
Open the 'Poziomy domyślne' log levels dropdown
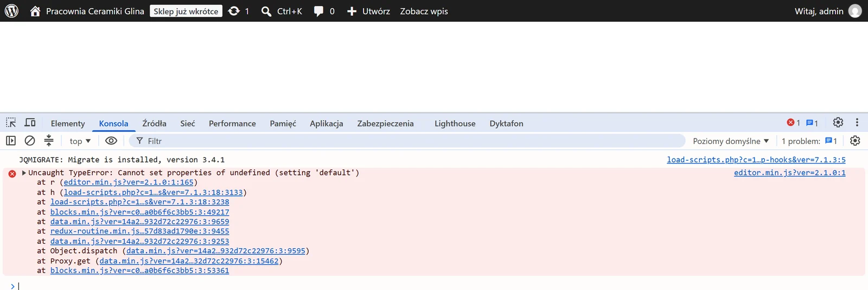[x=731, y=141]
